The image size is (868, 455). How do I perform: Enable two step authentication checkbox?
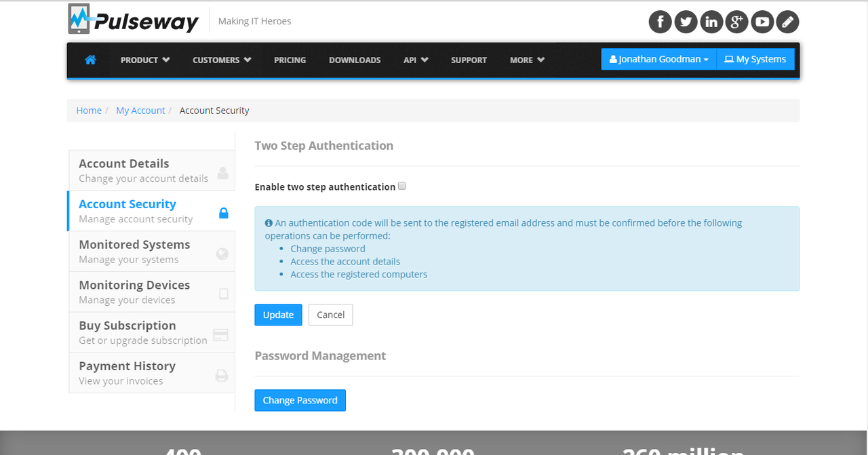point(401,185)
